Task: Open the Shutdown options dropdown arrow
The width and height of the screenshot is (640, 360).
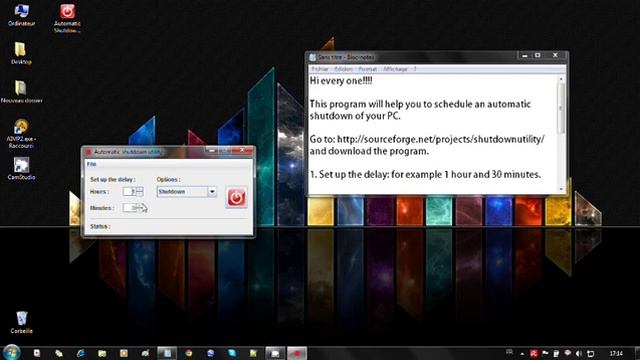Action: [x=212, y=191]
